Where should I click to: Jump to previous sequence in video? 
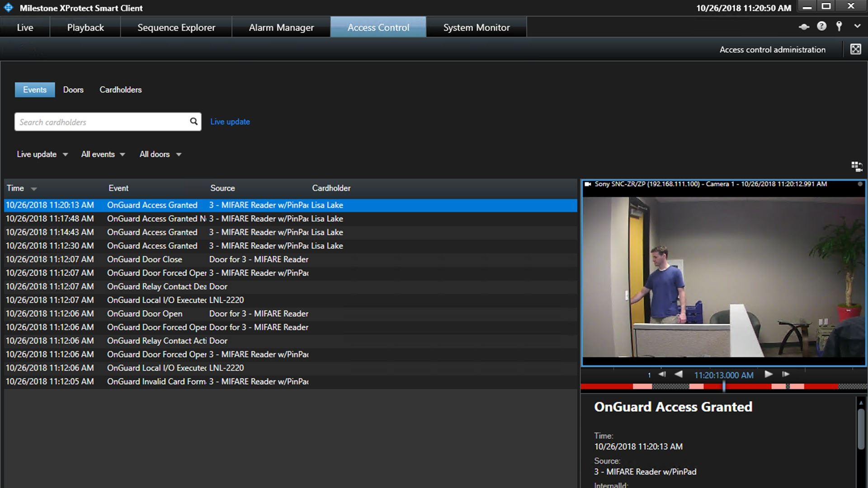(662, 374)
